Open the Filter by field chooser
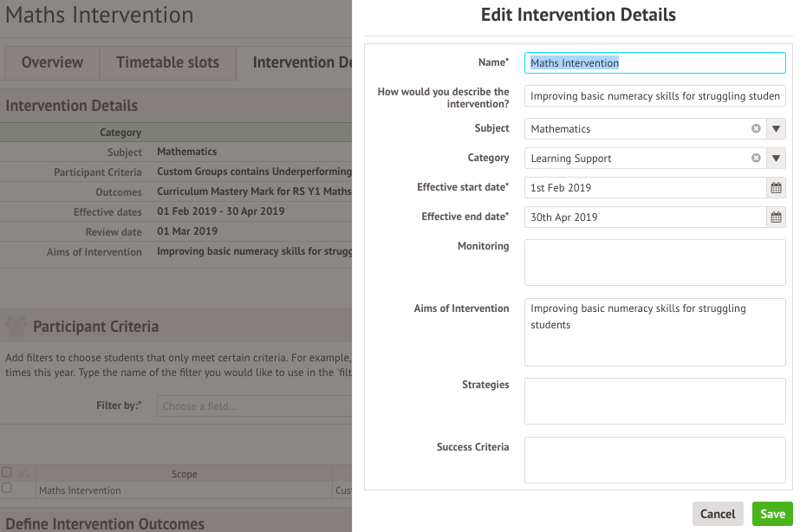This screenshot has height=532, width=800. click(x=253, y=405)
